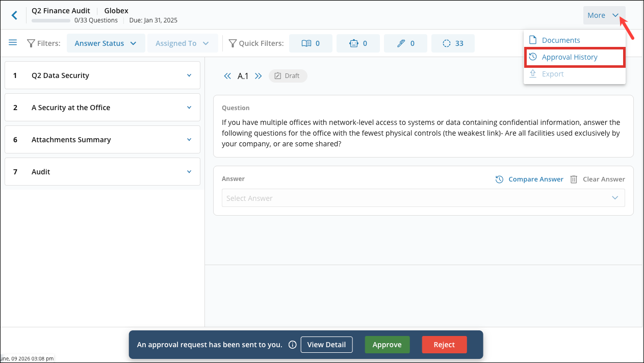Open the Select Answer combo box
The width and height of the screenshot is (644, 363).
point(423,198)
